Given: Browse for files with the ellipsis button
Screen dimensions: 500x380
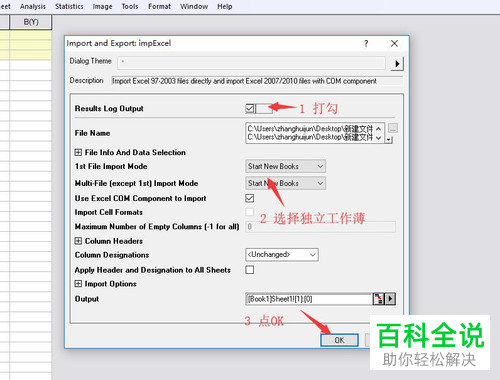Looking at the screenshot, I should (x=393, y=128).
